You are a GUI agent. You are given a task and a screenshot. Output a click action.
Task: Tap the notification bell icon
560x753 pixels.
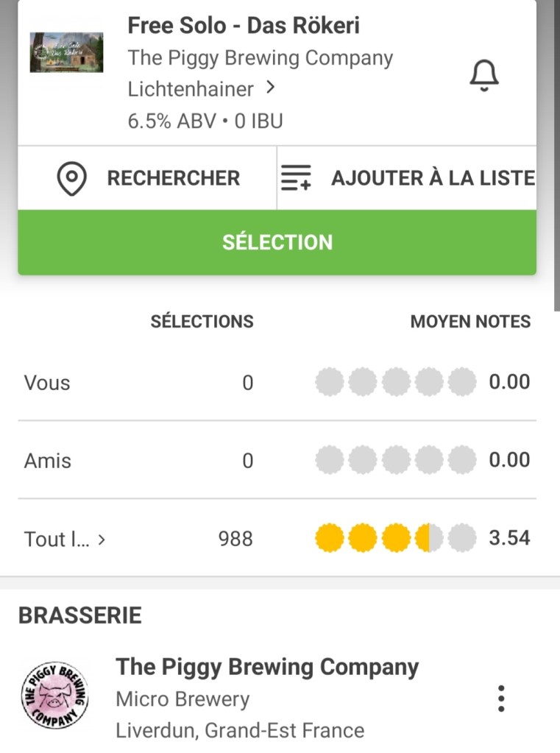tap(483, 76)
